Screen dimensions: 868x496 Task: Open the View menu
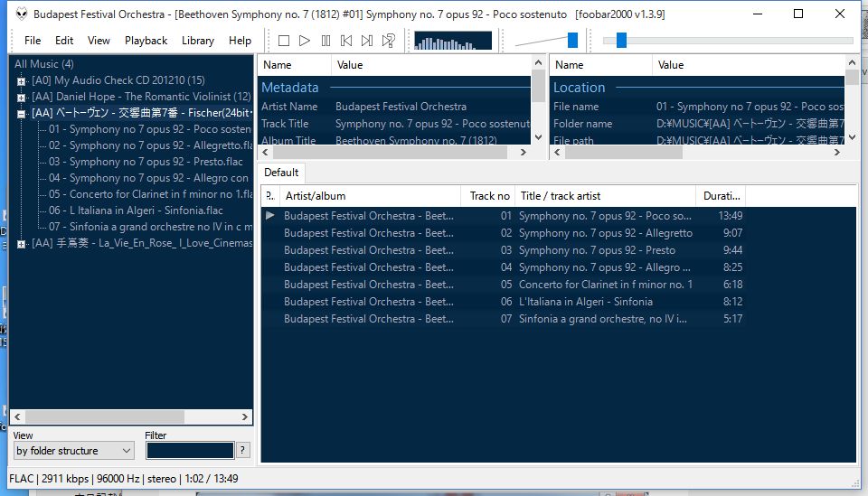pyautogui.click(x=99, y=41)
